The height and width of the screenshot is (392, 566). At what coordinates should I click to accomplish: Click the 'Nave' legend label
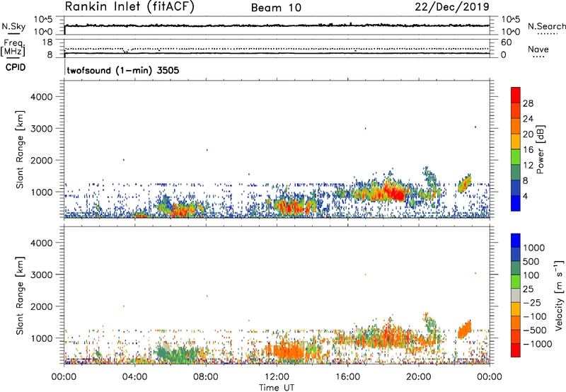pyautogui.click(x=538, y=49)
